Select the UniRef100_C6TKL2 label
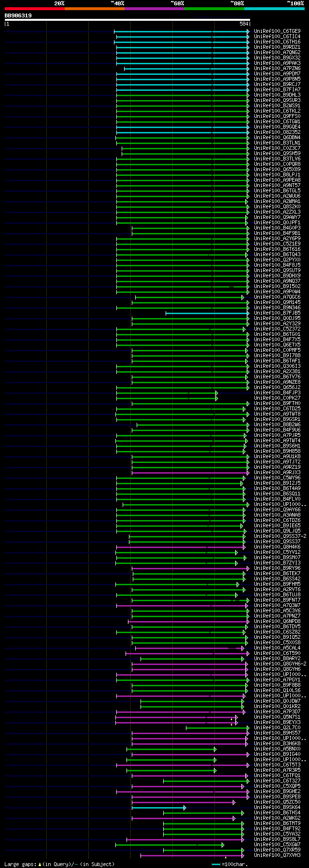Screen dimensions: 309x868 277,111
